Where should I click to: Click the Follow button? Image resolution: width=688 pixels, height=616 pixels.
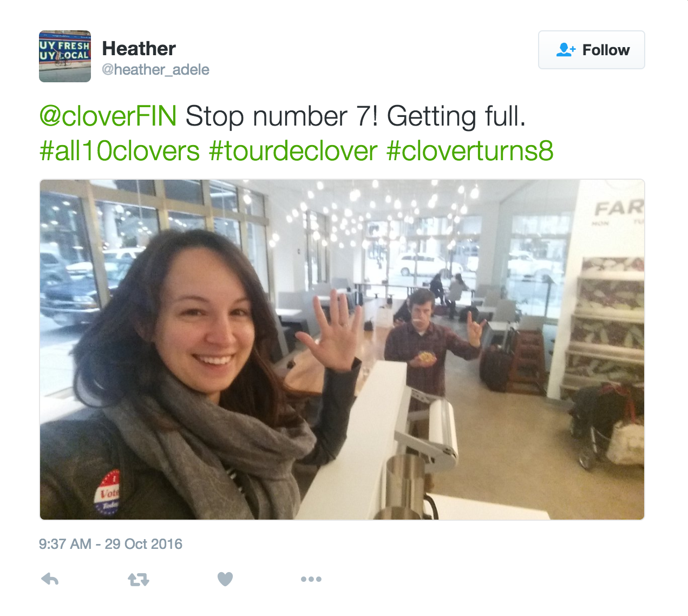pos(592,50)
